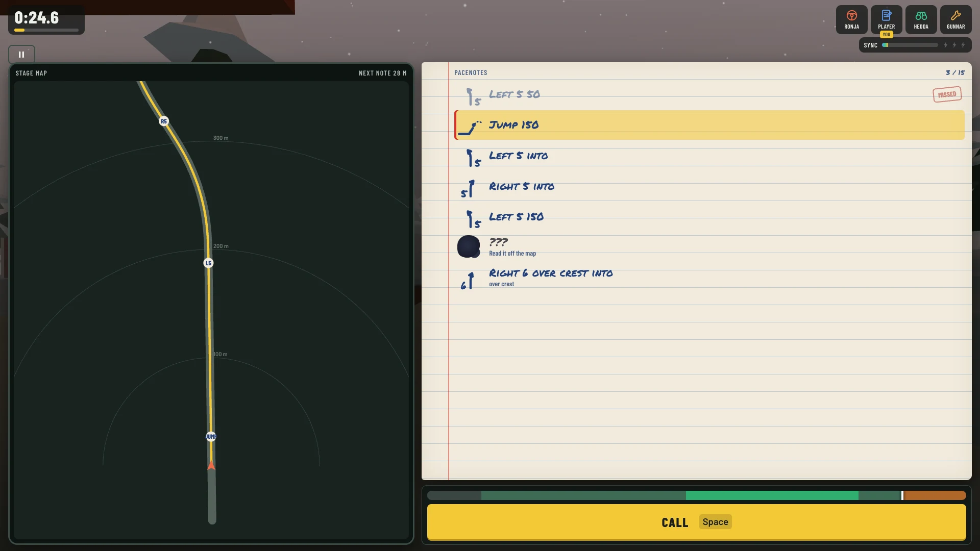Click the NEXT NOTE 28 M label

[x=382, y=73]
